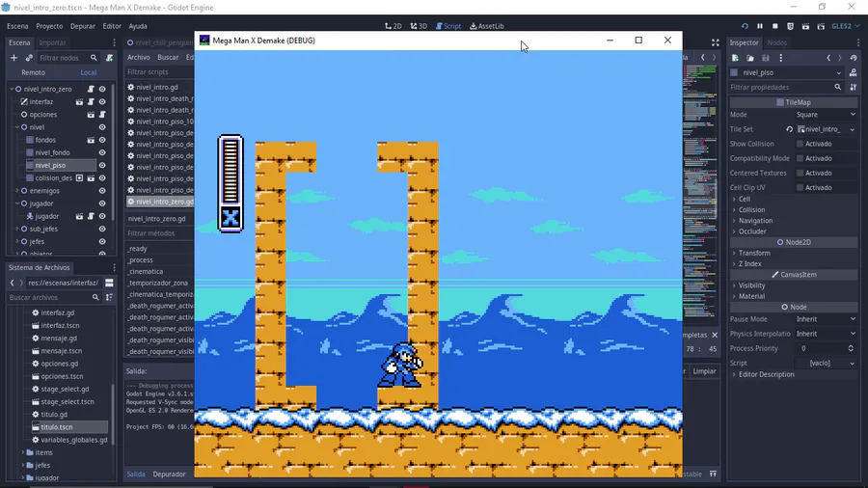This screenshot has width=868, height=488.
Task: Open the documentation icon beside the nivel_piso selector
Action: (x=854, y=72)
